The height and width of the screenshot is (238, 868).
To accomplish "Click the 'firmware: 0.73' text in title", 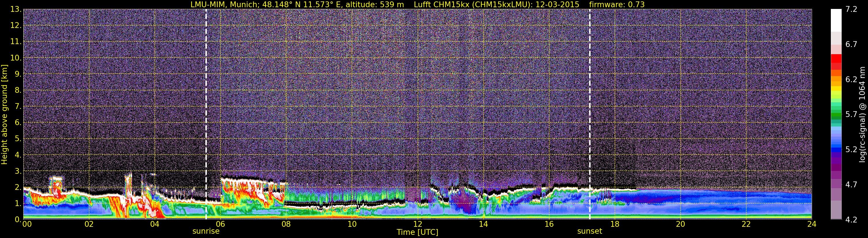I will [617, 4].
